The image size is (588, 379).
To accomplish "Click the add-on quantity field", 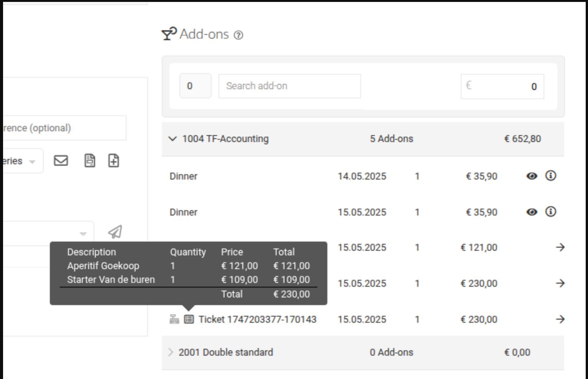I will click(195, 86).
